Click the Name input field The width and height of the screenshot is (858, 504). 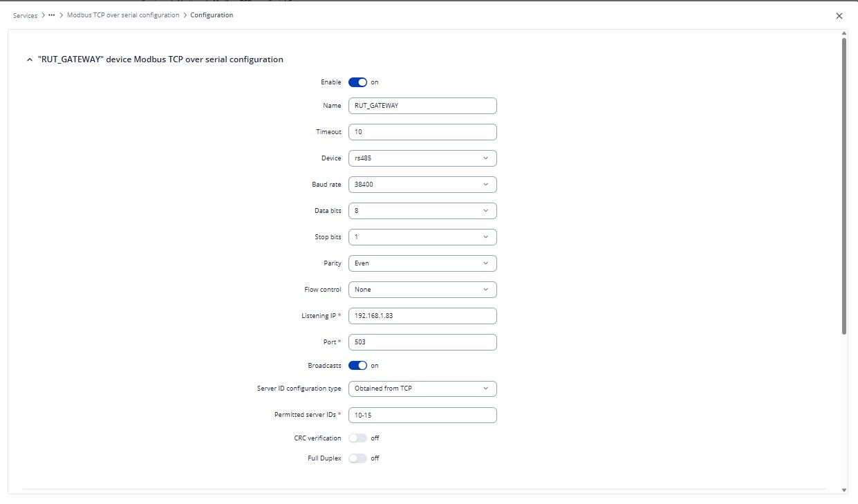pyautogui.click(x=422, y=106)
